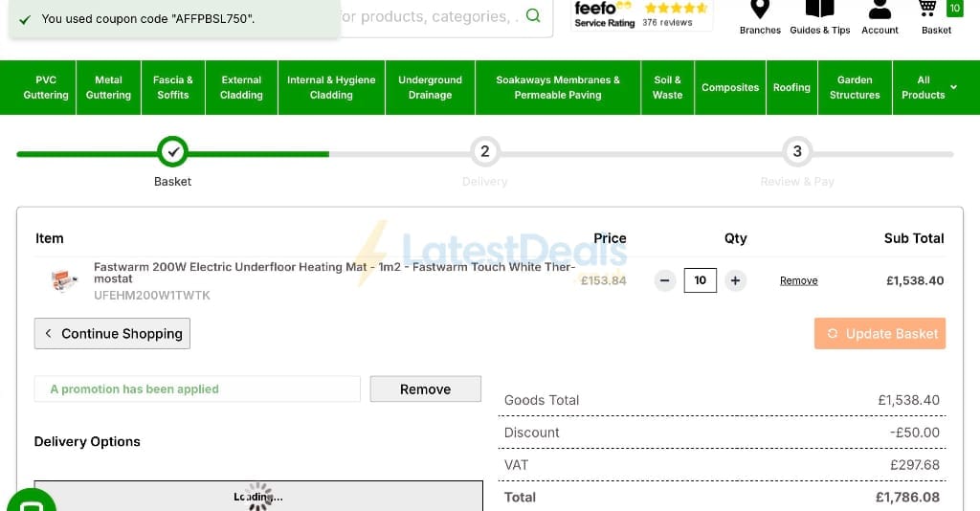
Task: Go to step 3 Review & Pay
Action: [x=797, y=151]
